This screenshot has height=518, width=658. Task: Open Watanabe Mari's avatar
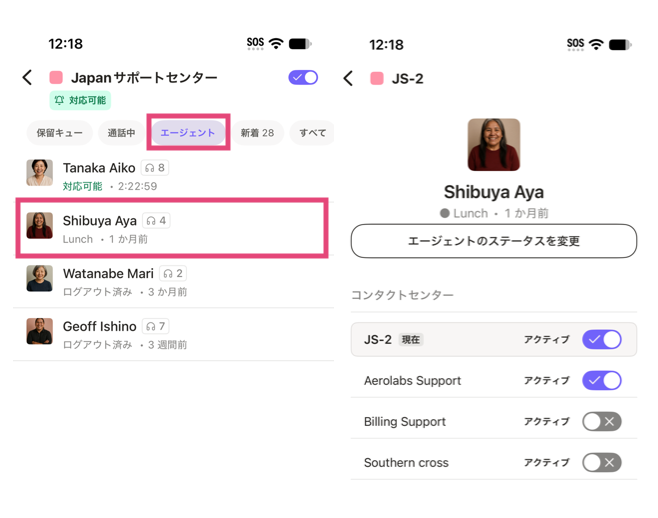coord(39,278)
